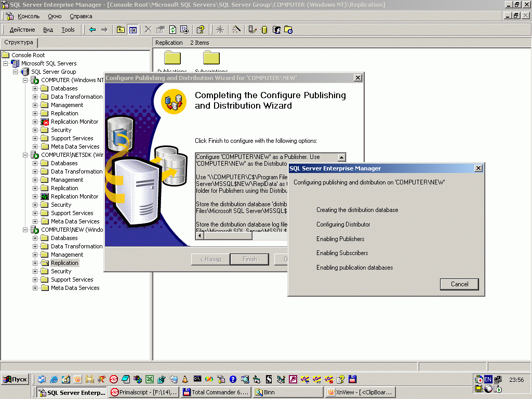This screenshot has height=399, width=532.
Task: Click the EN language indicator in tray
Action: [488, 379]
